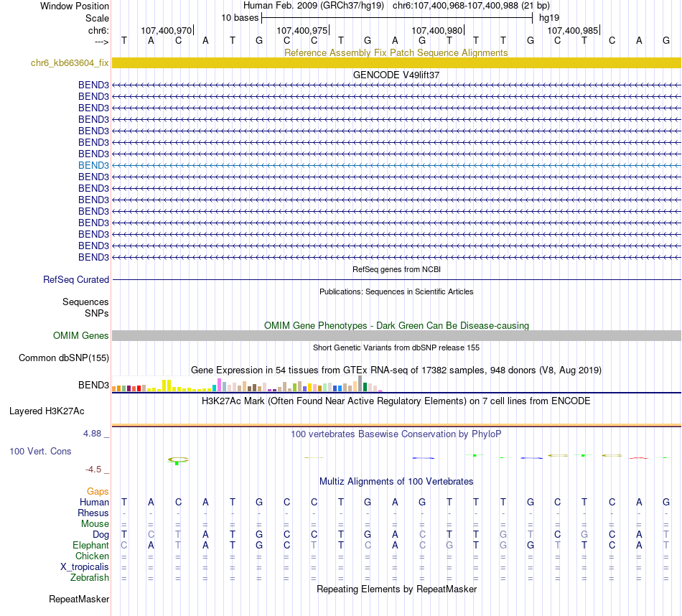Viewport: 682px width, 616px height.
Task: Click the RefSeq Curated track label
Action: 76,280
